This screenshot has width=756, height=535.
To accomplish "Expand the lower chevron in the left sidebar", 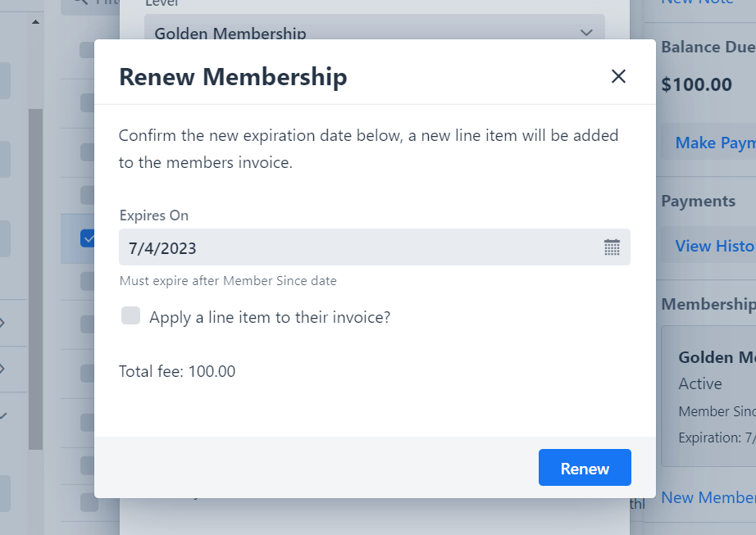I will [2, 369].
